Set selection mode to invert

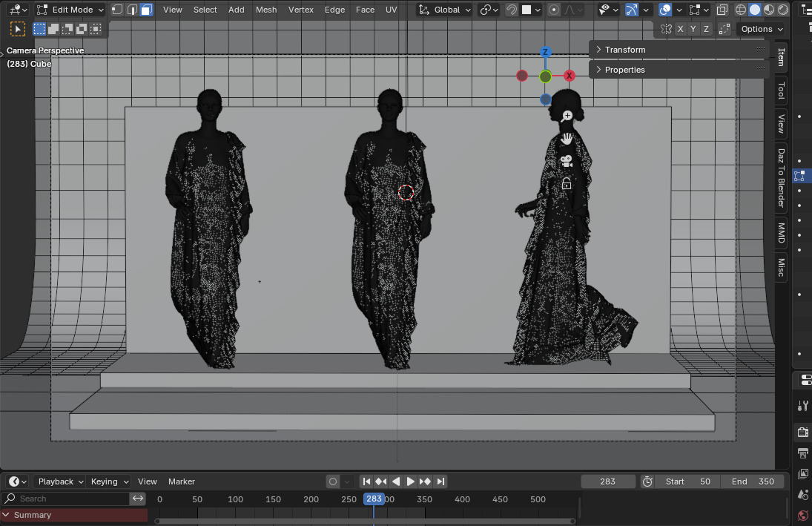pos(82,29)
